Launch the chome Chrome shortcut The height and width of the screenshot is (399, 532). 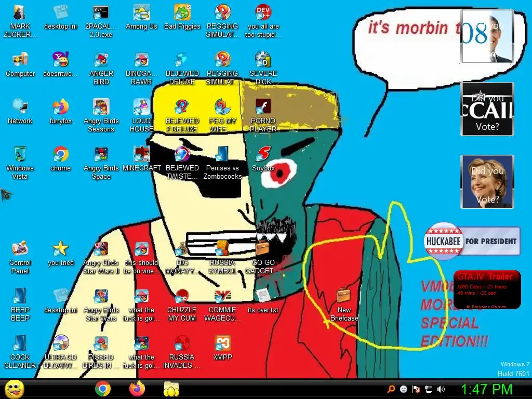[60, 159]
